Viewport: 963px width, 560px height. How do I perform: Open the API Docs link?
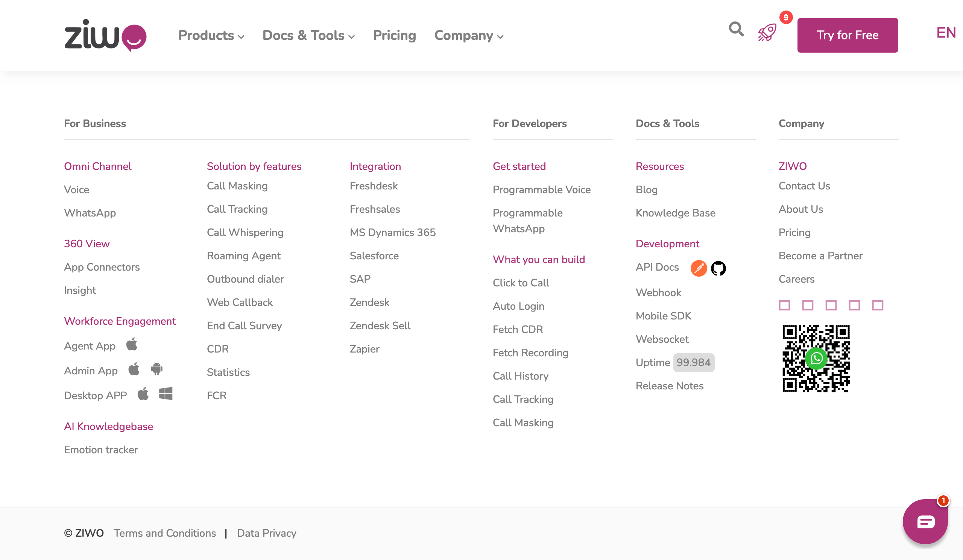[x=657, y=267]
